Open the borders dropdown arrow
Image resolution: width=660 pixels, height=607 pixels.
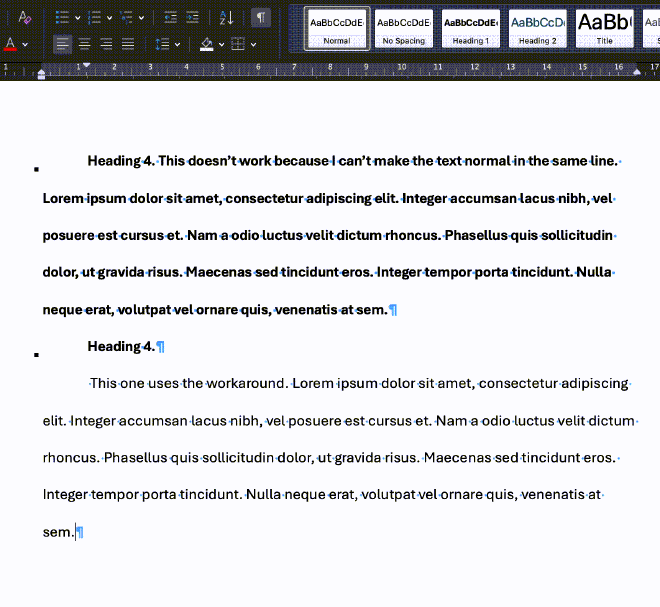[252, 45]
